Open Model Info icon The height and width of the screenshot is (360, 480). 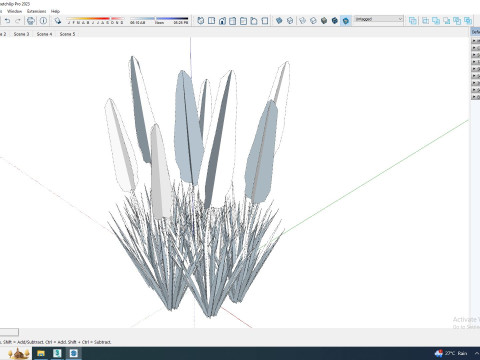(x=43, y=21)
